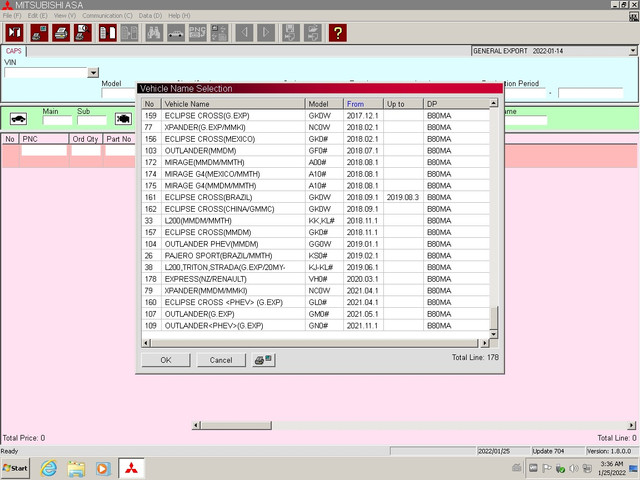
Task: Open the Data menu
Action: (150, 16)
